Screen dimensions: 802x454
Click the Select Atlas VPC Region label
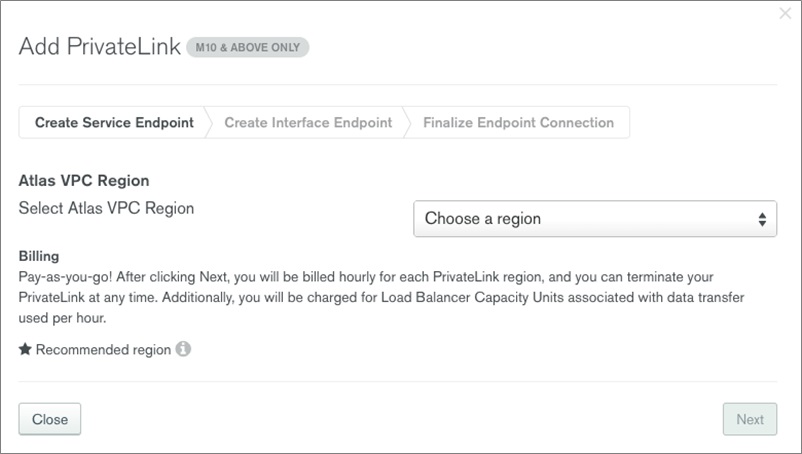[106, 208]
